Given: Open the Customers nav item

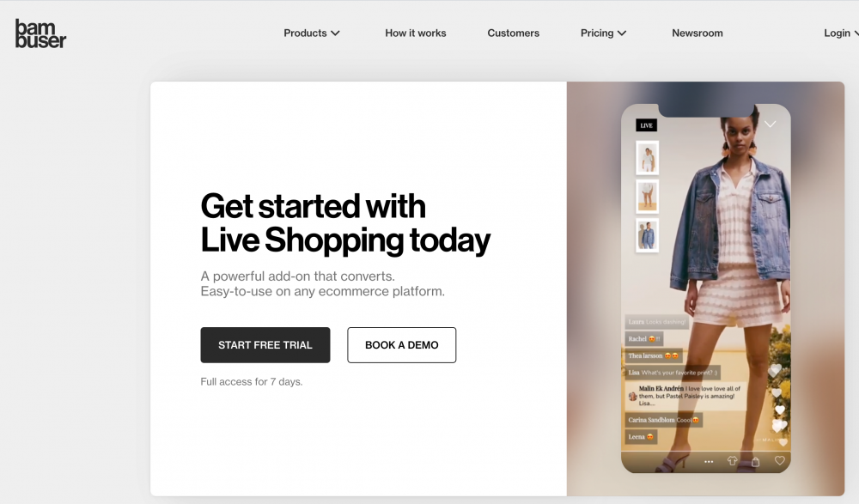Looking at the screenshot, I should click(514, 33).
